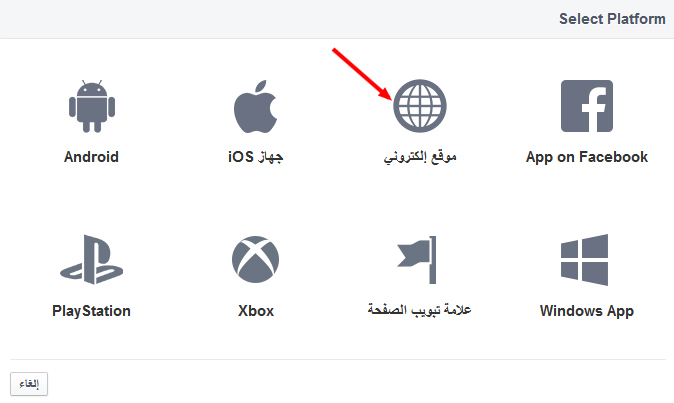
Task: Click the App on Facebook label
Action: [587, 157]
